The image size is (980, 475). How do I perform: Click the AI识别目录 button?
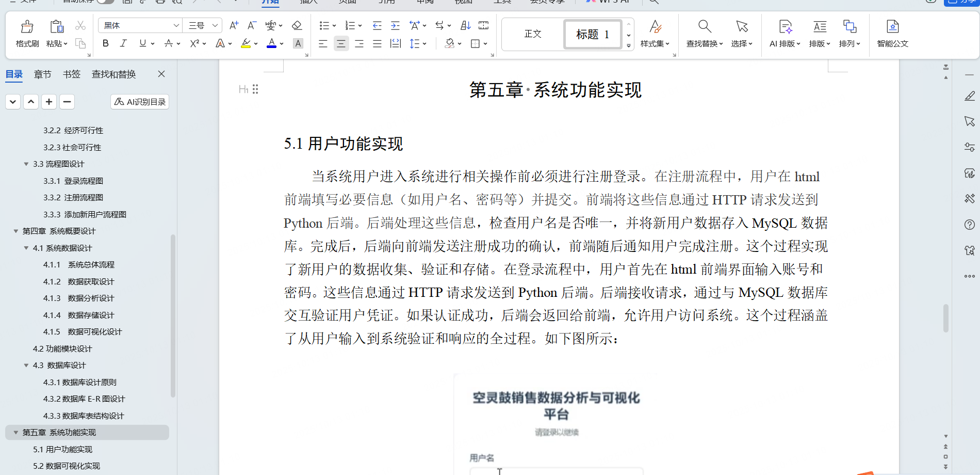pyautogui.click(x=139, y=102)
